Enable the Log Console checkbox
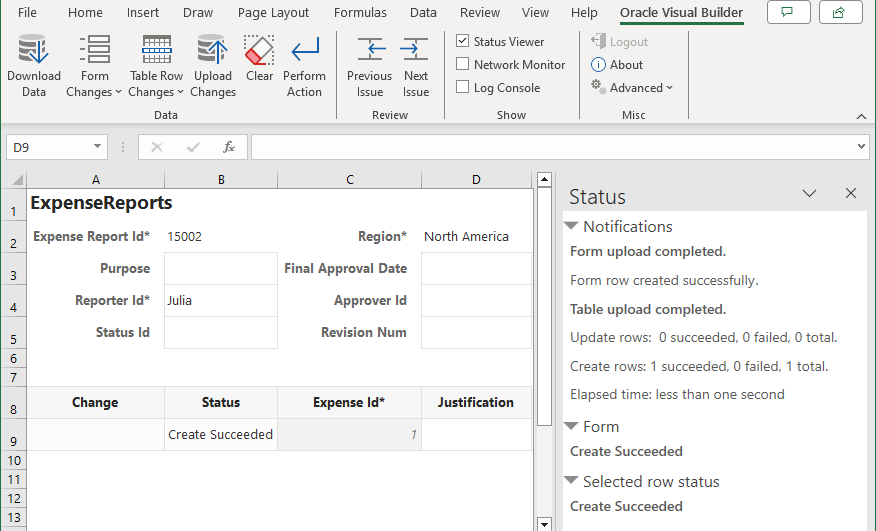The height and width of the screenshot is (531, 876). click(x=463, y=88)
